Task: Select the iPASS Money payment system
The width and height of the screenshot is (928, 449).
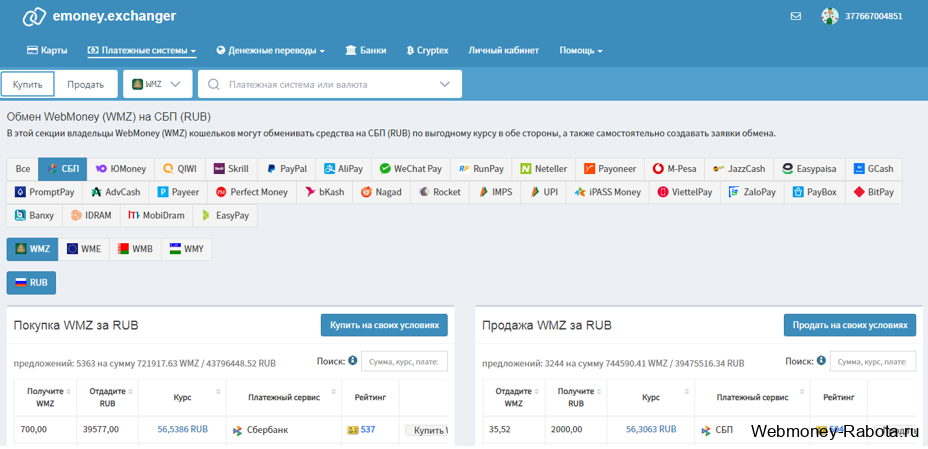Action: (x=607, y=192)
